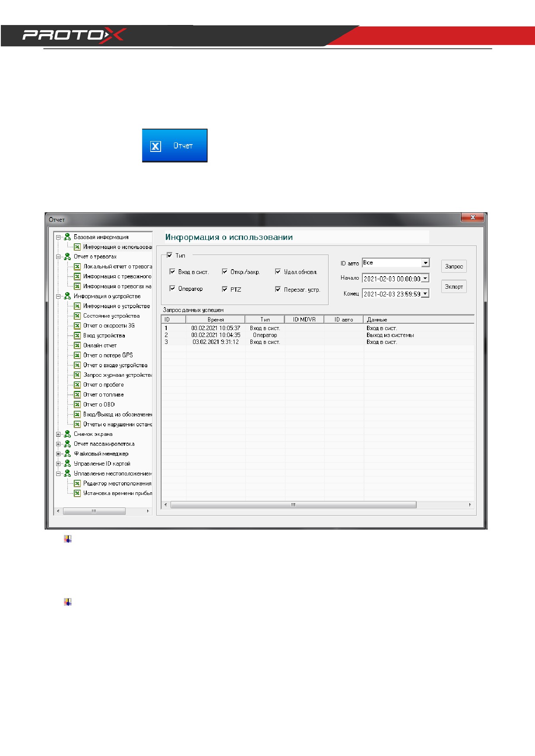Click the sheet icon of Информация о тревогах на
Viewport: 535px width, 756px height.
77,286
